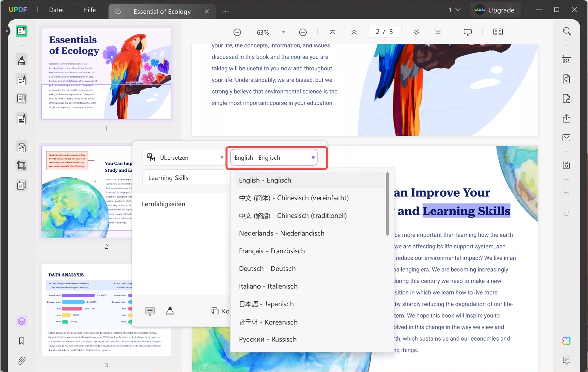This screenshot has height=372, width=588.
Task: Open the Watermark stamp tool in sidebar
Action: [x=22, y=186]
